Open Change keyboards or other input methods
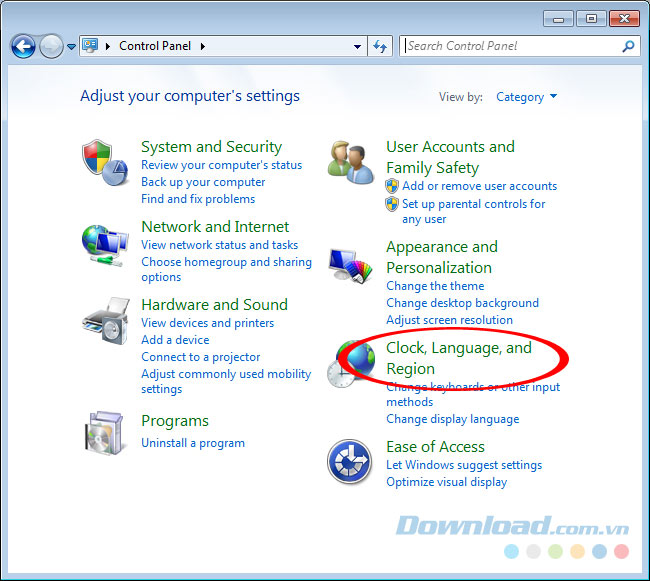650x581 pixels. pyautogui.click(x=473, y=394)
